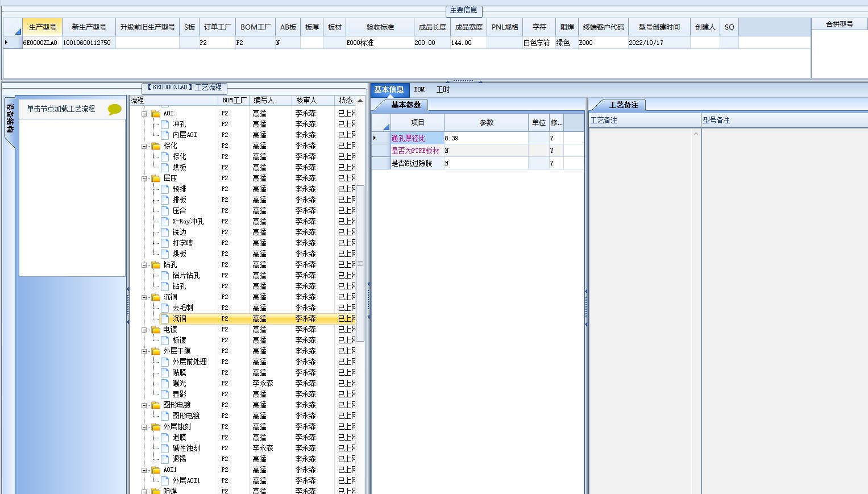This screenshot has height=494, width=868.
Task: Click the page icon beside 铝片钻孔
Action: tap(165, 275)
